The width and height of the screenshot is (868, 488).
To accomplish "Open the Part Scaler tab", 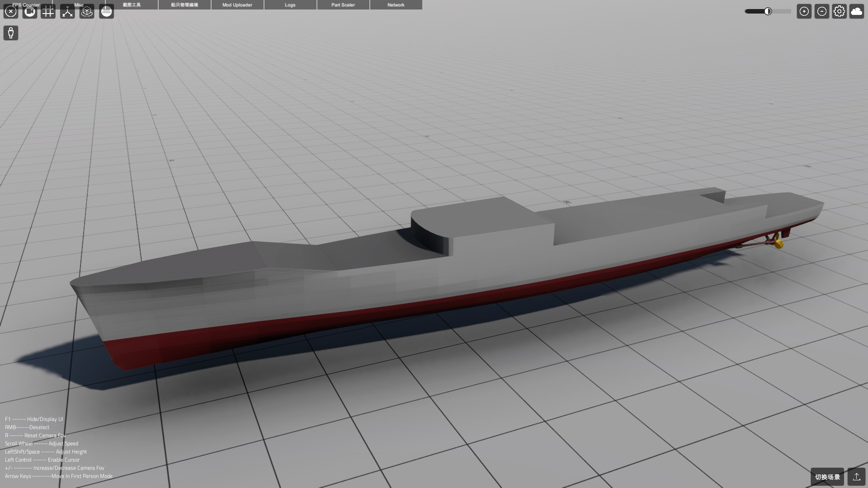I will (x=343, y=5).
